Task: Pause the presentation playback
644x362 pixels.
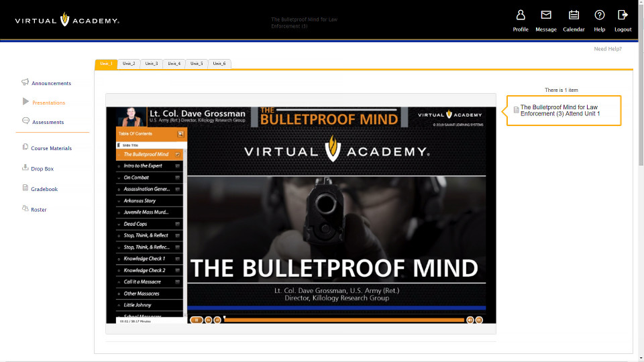Action: point(197,320)
